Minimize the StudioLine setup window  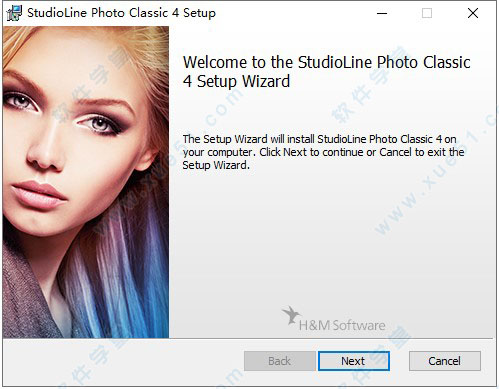[382, 13]
